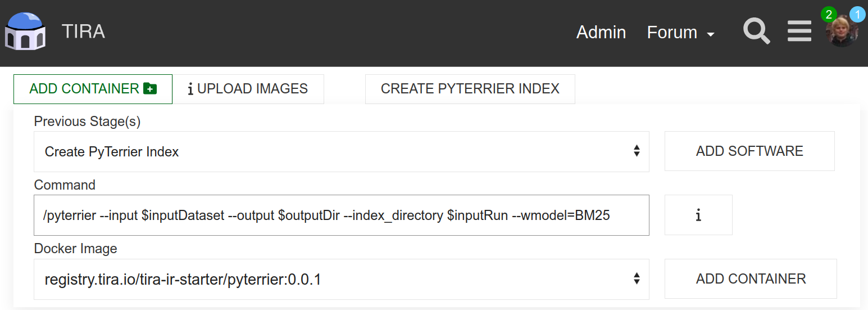Open the Docker Image dropdown

click(342, 279)
